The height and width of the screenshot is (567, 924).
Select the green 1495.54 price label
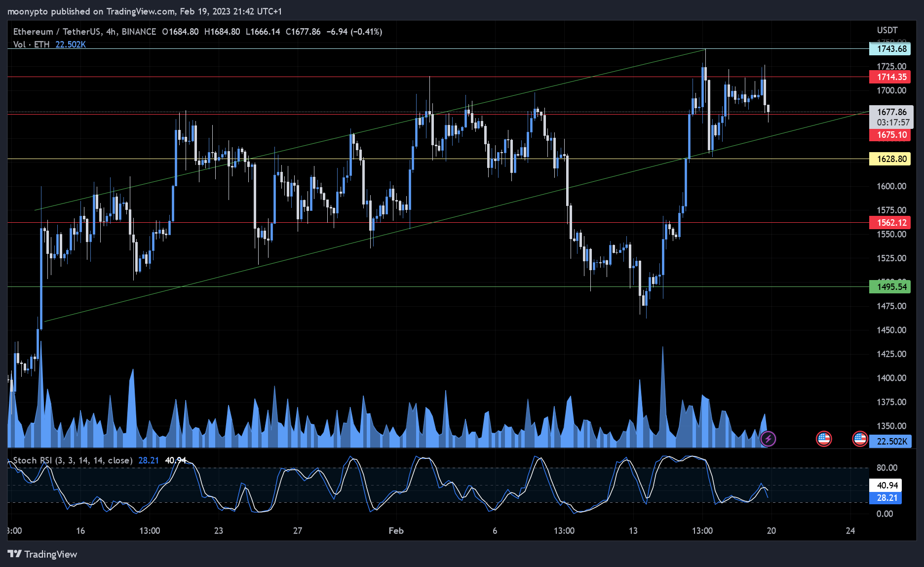(890, 287)
